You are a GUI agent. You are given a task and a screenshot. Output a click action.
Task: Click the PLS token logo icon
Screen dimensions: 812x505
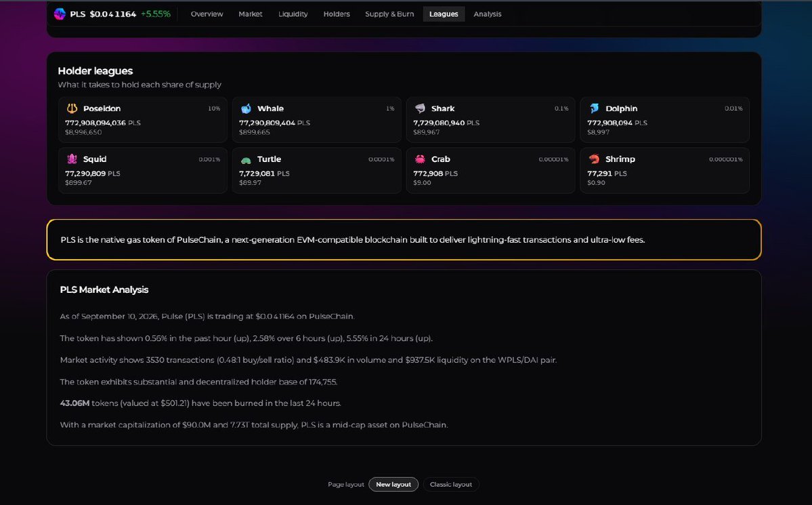tap(60, 14)
